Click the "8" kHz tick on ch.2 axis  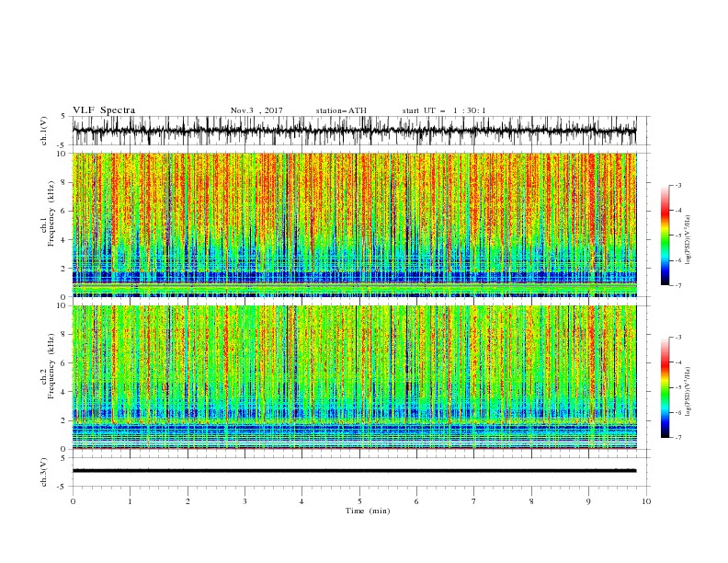63,335
